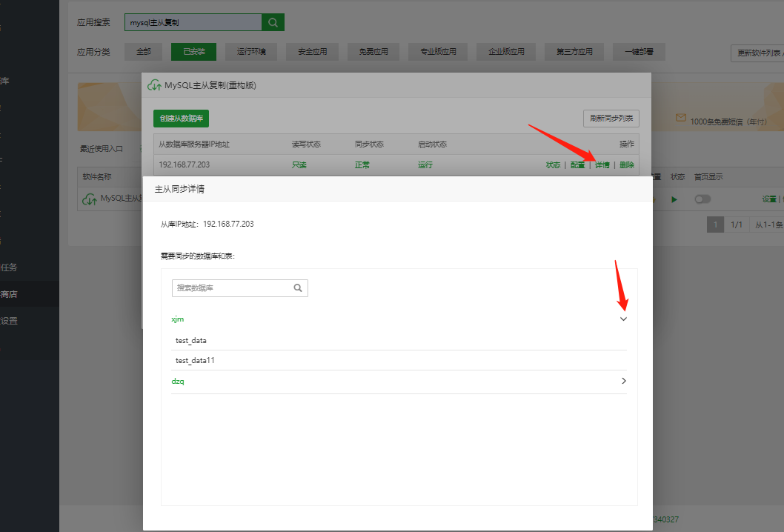Click the green search magnifier button
The image size is (784, 532).
[273, 22]
